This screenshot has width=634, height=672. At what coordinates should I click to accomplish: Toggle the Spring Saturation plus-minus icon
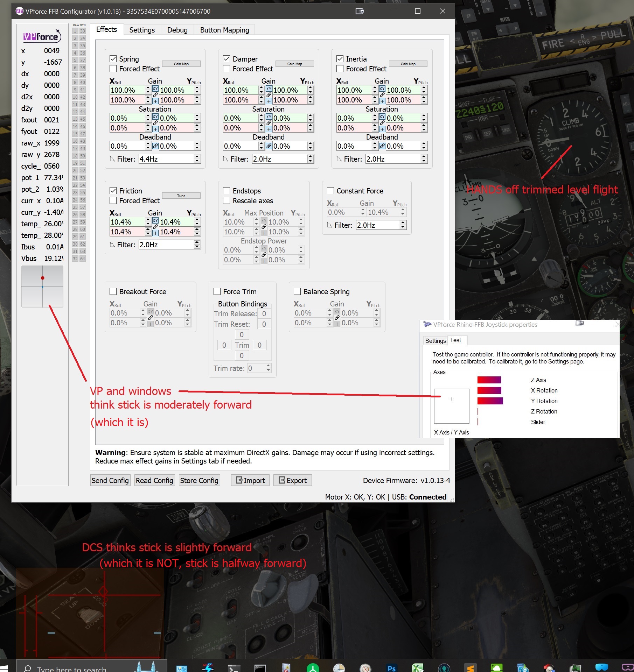[x=155, y=129]
